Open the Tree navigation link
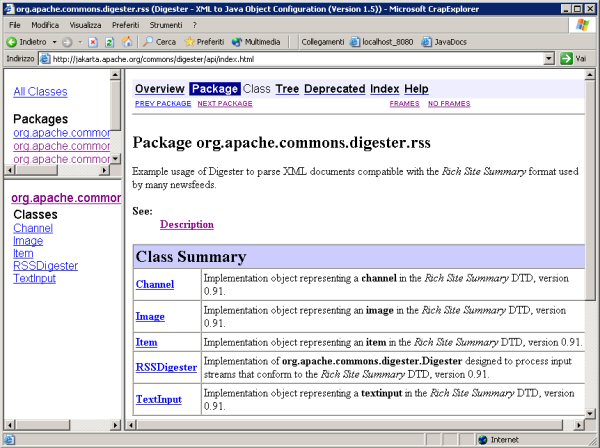Image resolution: width=600 pixels, height=448 pixels. coord(287,89)
